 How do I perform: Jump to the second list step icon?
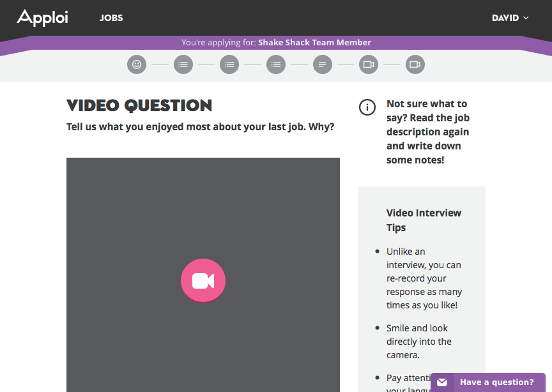(x=229, y=64)
